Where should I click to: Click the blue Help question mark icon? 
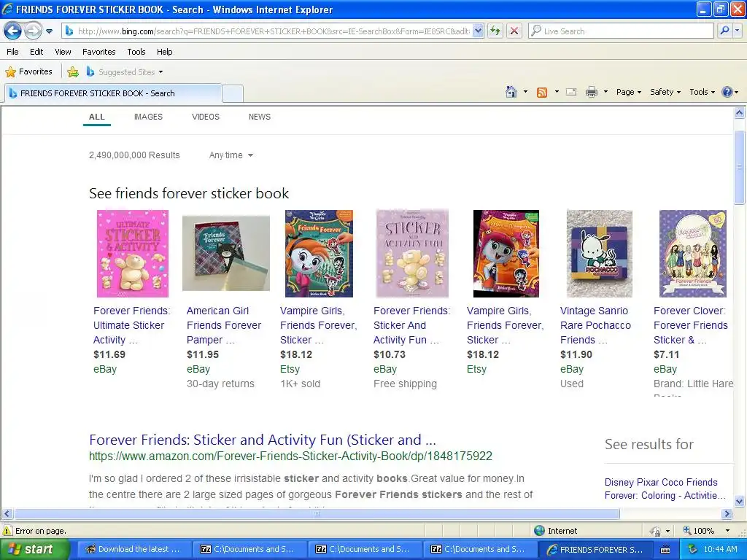click(727, 92)
